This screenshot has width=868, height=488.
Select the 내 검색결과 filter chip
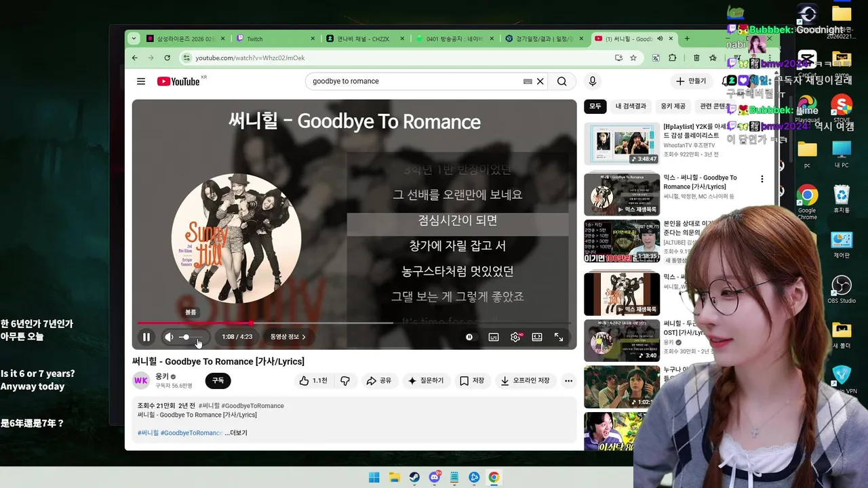[631, 106]
